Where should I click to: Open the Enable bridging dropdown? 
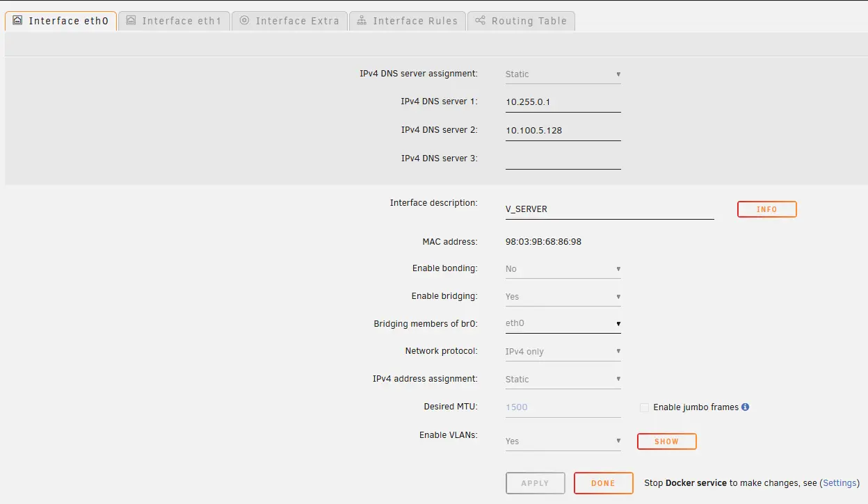[563, 297]
